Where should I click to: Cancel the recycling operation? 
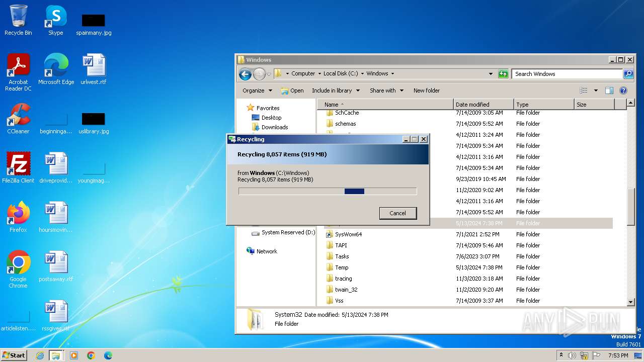[x=397, y=213]
